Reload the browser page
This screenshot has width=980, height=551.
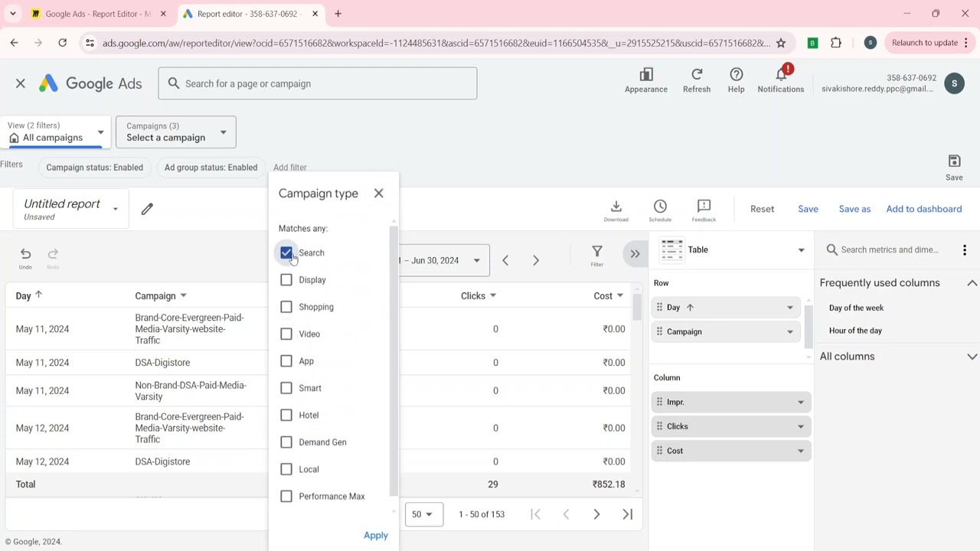(62, 43)
